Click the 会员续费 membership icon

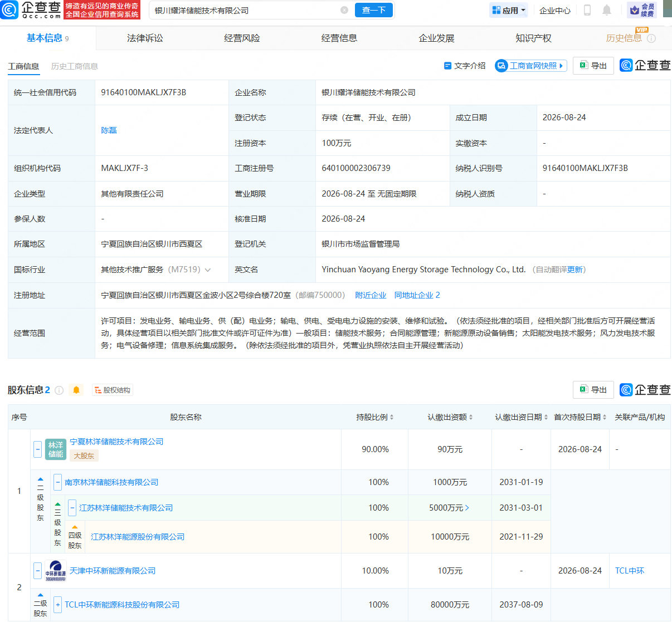point(642,10)
